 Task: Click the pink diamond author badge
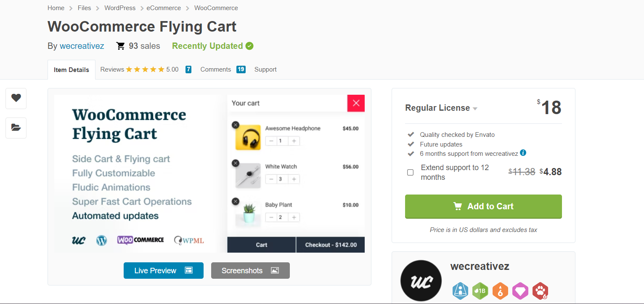click(520, 291)
